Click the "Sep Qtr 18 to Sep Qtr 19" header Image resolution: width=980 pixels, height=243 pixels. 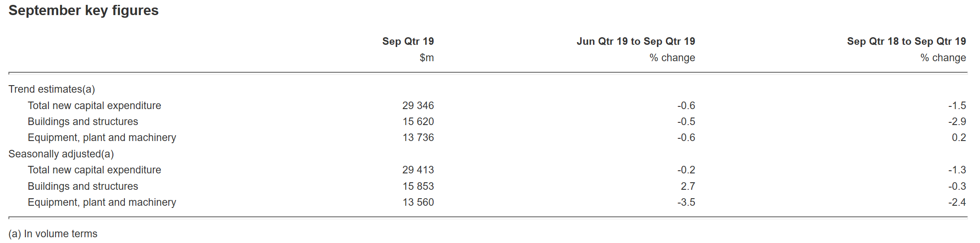point(906,41)
